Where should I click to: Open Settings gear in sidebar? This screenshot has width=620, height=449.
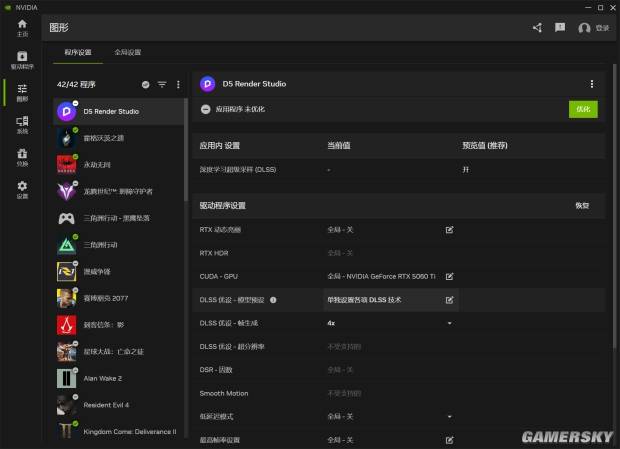(22, 190)
